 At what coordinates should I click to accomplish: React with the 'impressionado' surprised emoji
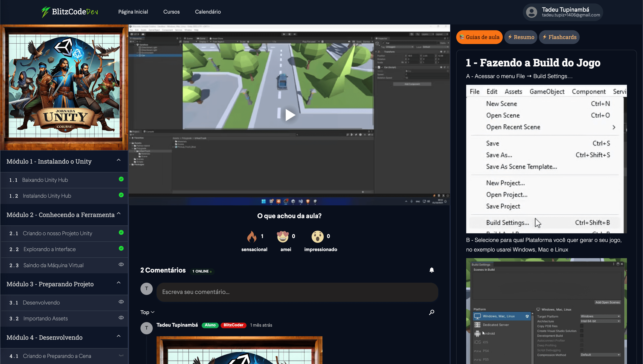click(317, 236)
